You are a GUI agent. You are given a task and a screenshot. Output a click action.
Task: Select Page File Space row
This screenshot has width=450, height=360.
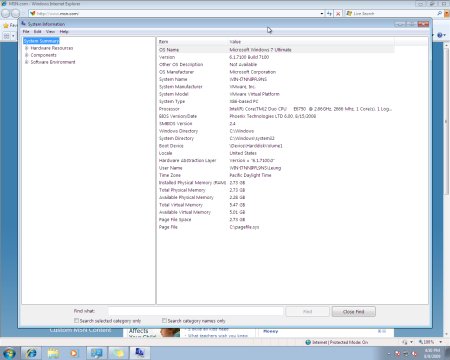276,219
